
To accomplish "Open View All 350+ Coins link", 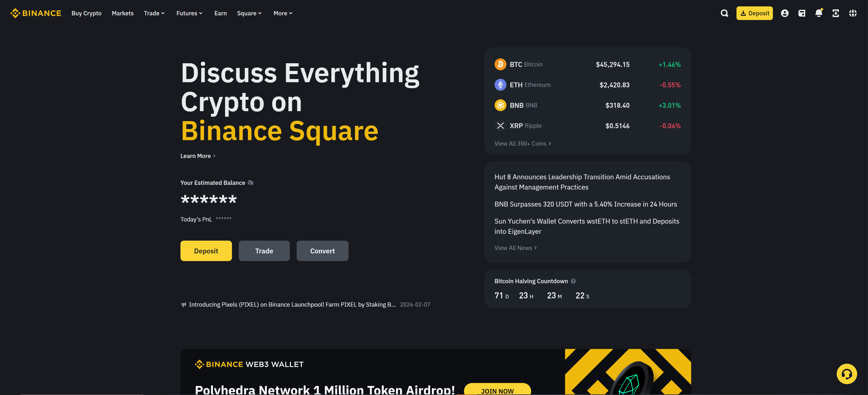I will (523, 143).
